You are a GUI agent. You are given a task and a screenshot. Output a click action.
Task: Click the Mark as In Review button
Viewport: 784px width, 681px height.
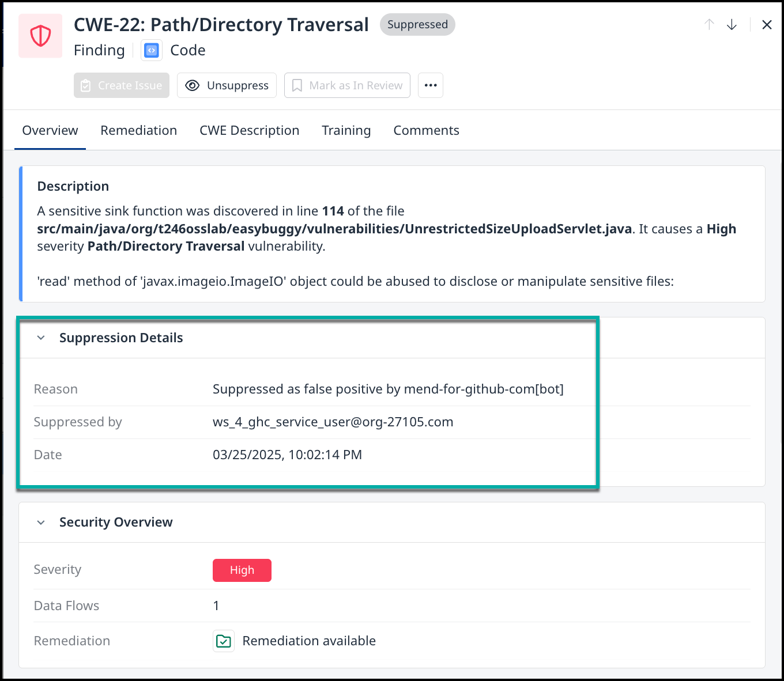click(347, 85)
